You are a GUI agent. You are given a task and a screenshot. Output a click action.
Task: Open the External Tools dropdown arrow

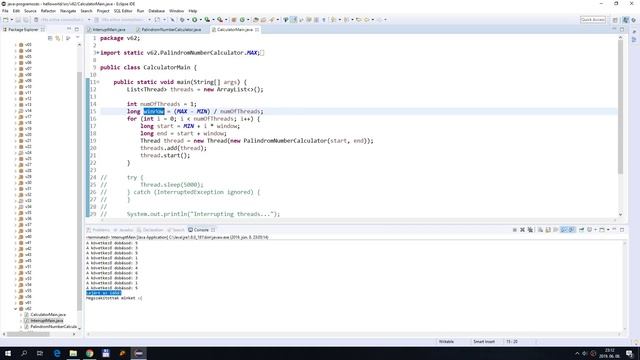pyautogui.click(x=226, y=20)
